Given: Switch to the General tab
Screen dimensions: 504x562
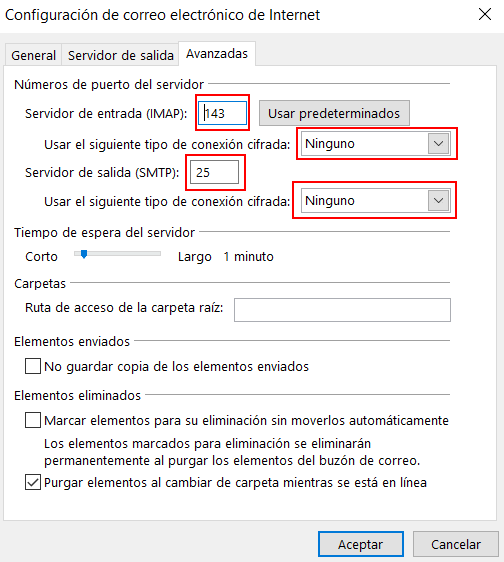Looking at the screenshot, I should (33, 55).
